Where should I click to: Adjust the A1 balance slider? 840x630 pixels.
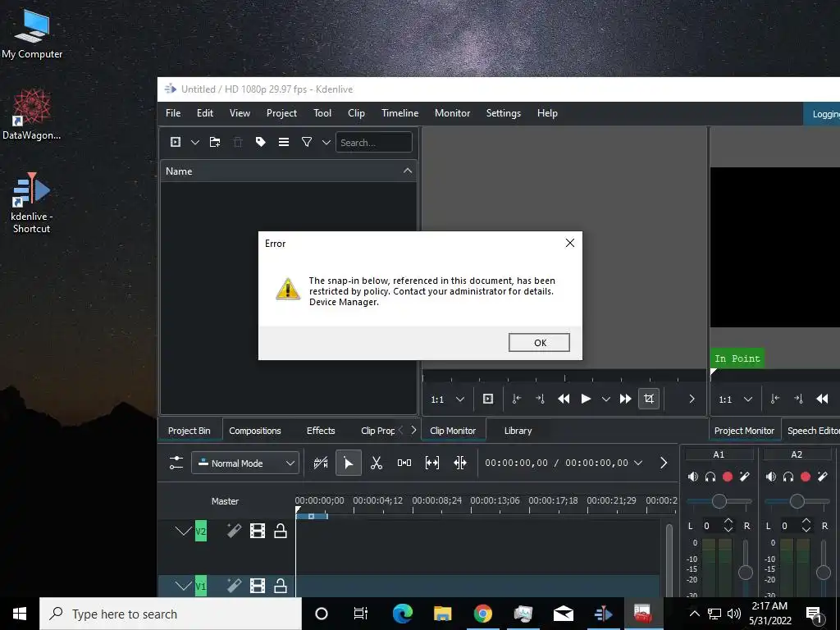tap(719, 501)
